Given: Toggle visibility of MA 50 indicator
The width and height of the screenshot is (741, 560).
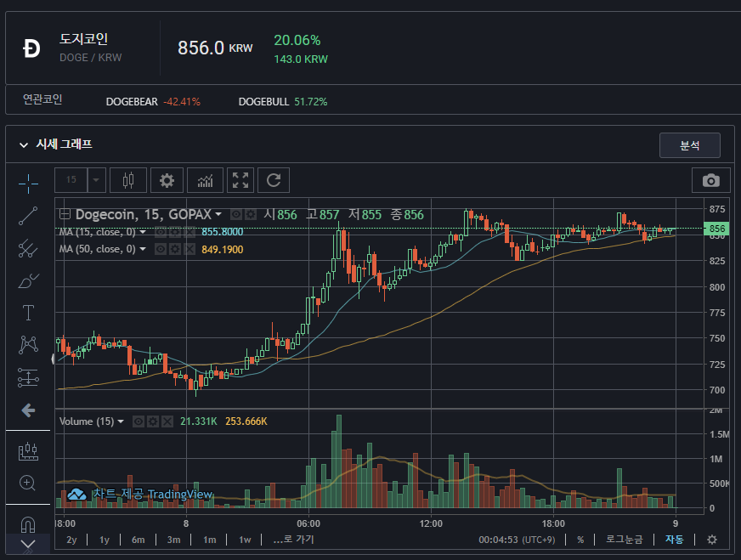Looking at the screenshot, I should [161, 249].
